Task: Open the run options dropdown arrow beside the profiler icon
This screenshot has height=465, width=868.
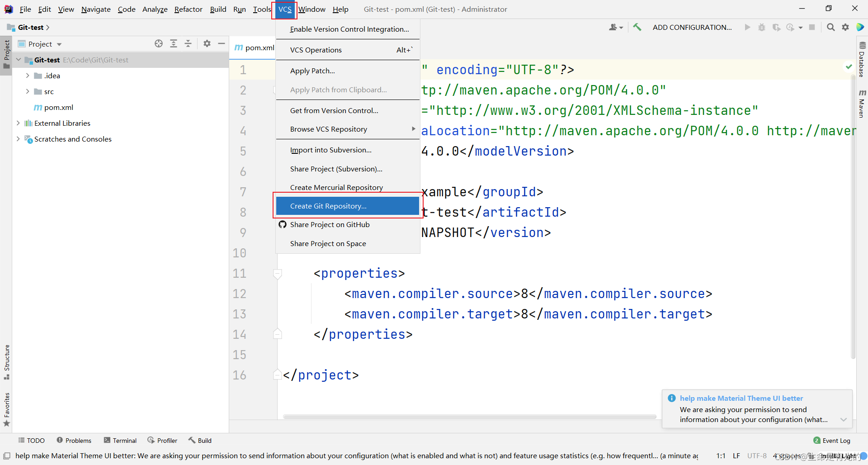Action: 801,27
